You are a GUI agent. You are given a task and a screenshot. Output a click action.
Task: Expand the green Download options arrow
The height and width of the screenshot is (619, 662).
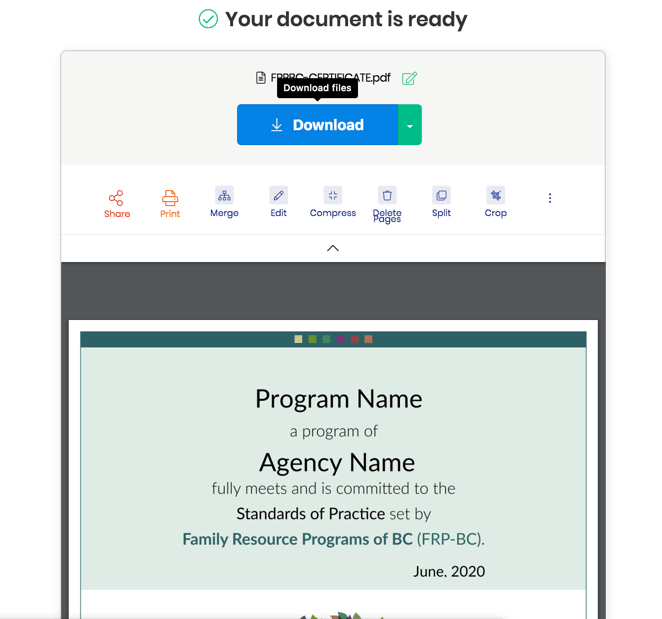pyautogui.click(x=410, y=126)
